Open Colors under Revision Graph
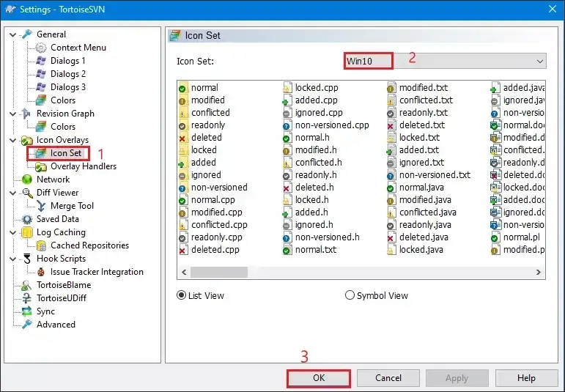This screenshot has width=565, height=392. 63,127
